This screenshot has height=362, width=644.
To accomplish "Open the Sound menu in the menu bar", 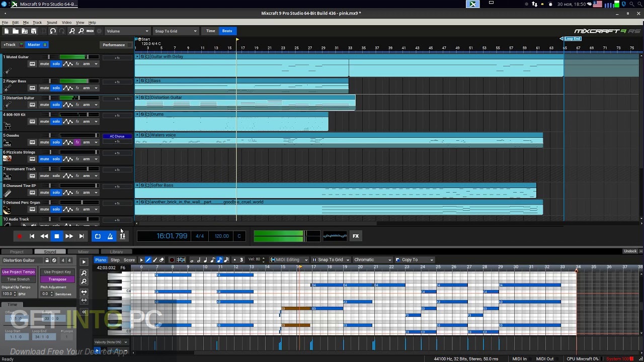I will (51, 22).
